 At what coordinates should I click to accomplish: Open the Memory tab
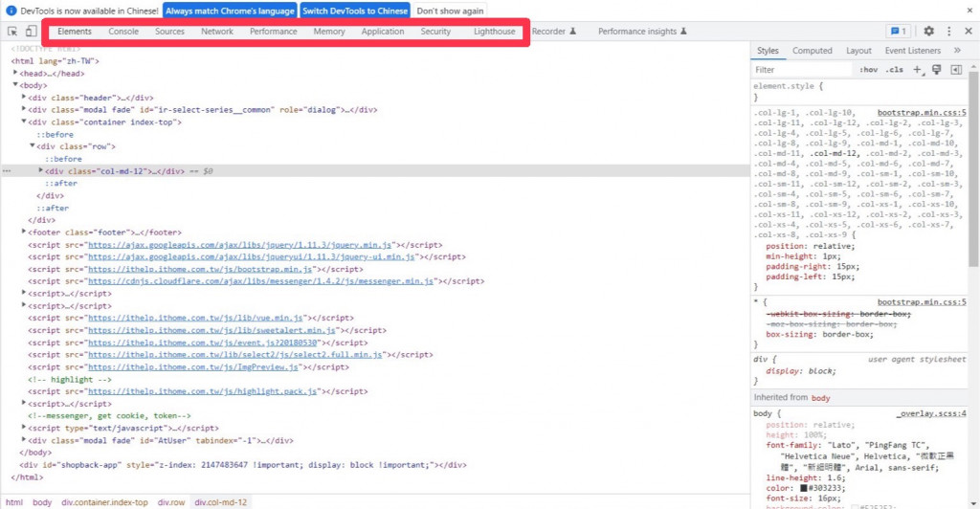click(x=329, y=32)
